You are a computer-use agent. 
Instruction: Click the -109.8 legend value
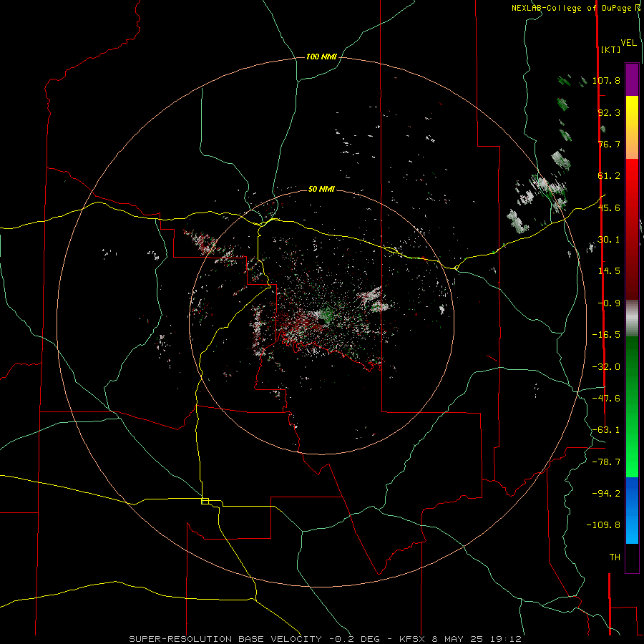click(603, 525)
